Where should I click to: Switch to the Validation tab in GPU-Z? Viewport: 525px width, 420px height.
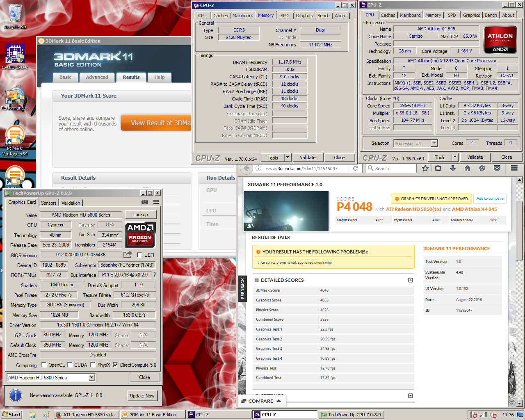point(71,203)
